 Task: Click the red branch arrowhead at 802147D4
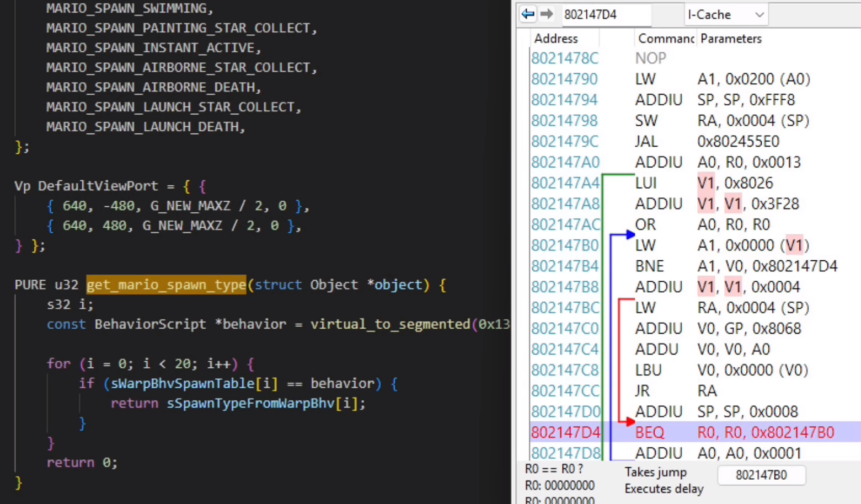[630, 422]
